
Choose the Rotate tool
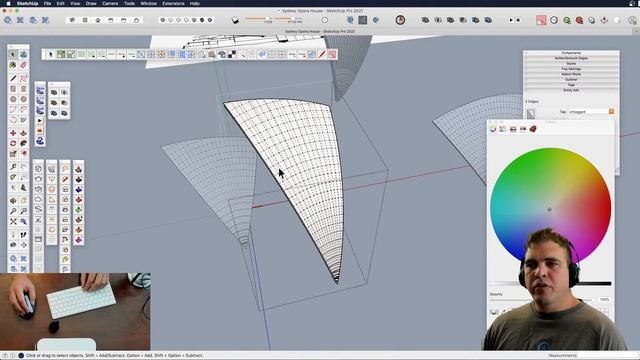[13, 143]
